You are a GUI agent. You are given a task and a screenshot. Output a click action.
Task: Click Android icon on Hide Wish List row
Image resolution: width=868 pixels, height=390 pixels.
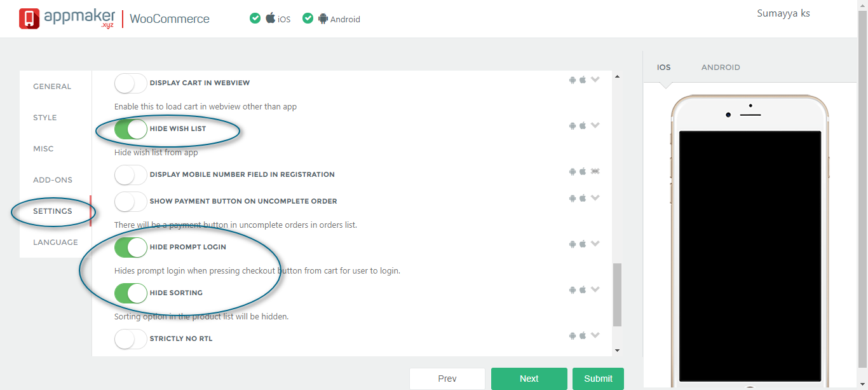(573, 126)
